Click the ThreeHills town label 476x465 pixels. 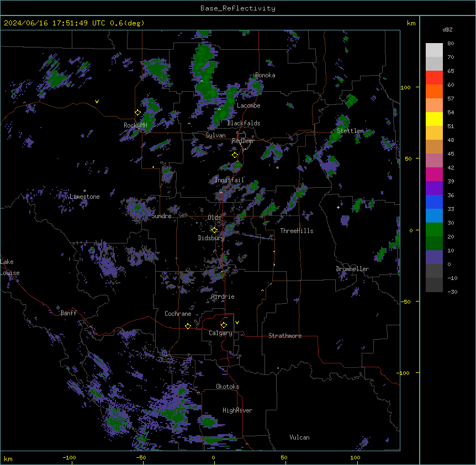297,231
